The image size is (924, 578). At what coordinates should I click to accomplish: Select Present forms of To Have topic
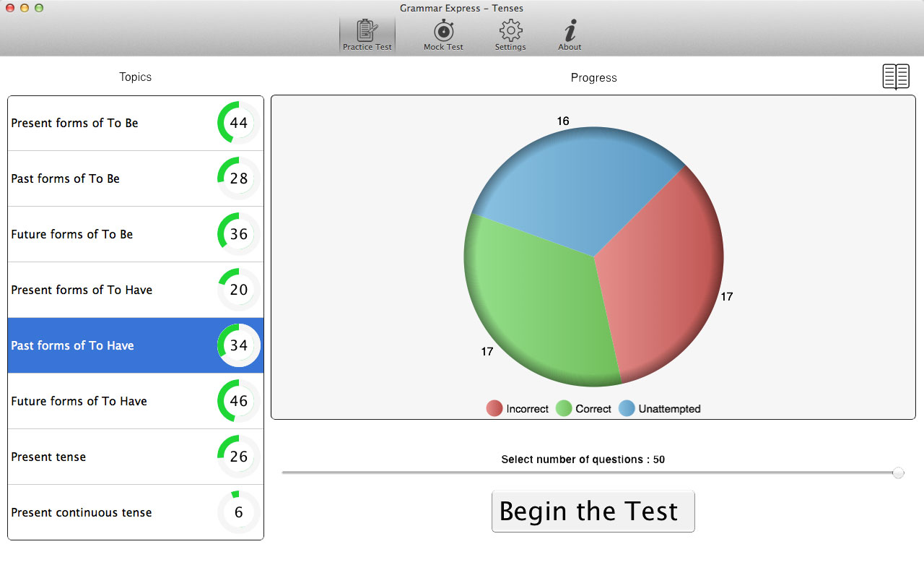click(x=82, y=290)
